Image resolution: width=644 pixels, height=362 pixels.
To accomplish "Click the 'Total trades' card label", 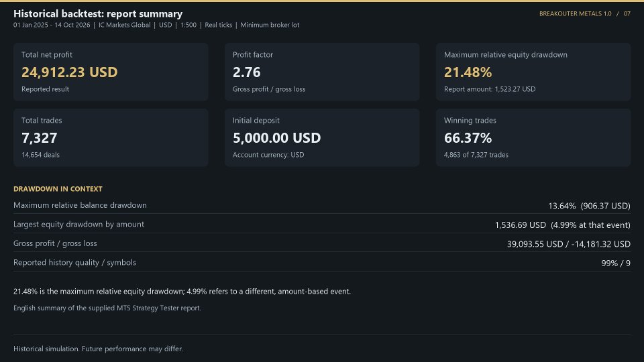I will point(42,120).
